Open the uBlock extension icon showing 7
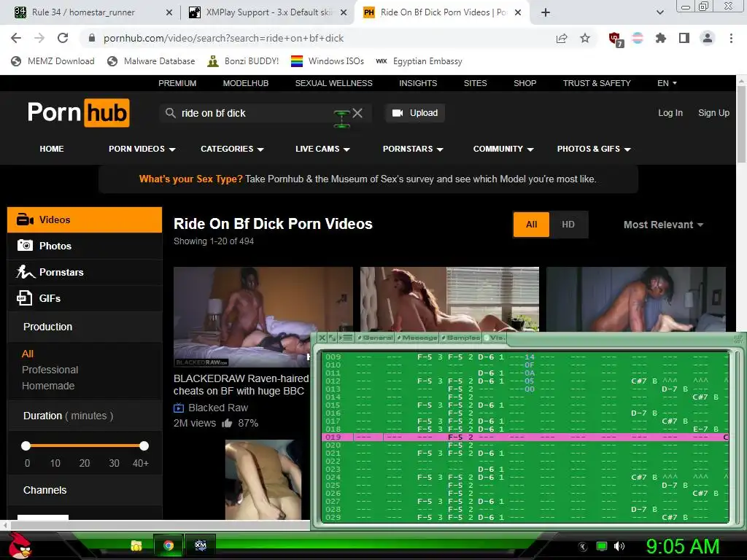747x560 pixels. 616,39
